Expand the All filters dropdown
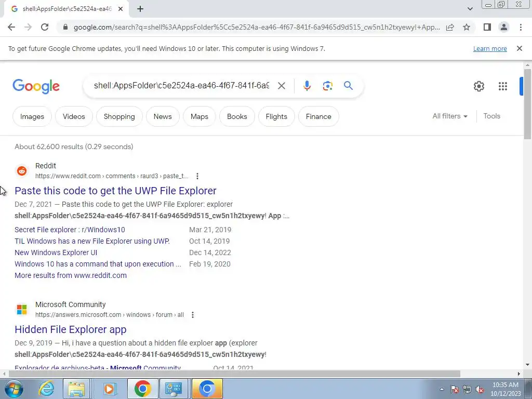532x399 pixels. [x=450, y=116]
